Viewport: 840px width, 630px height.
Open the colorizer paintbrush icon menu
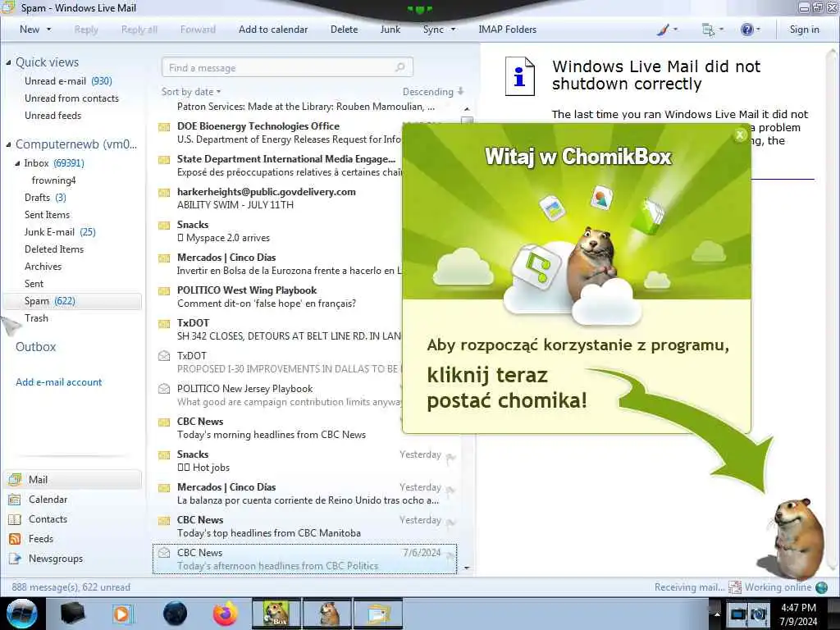(x=666, y=30)
